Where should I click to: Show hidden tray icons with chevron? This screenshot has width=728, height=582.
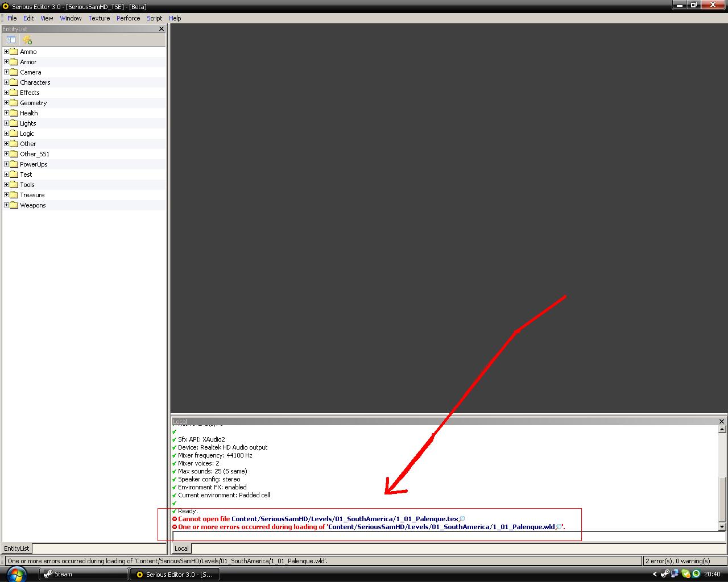(655, 574)
